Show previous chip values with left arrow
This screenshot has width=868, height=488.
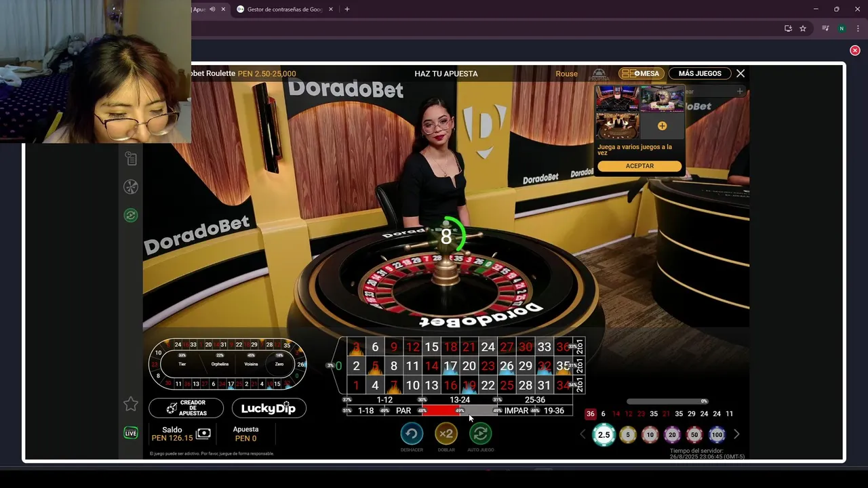(583, 434)
